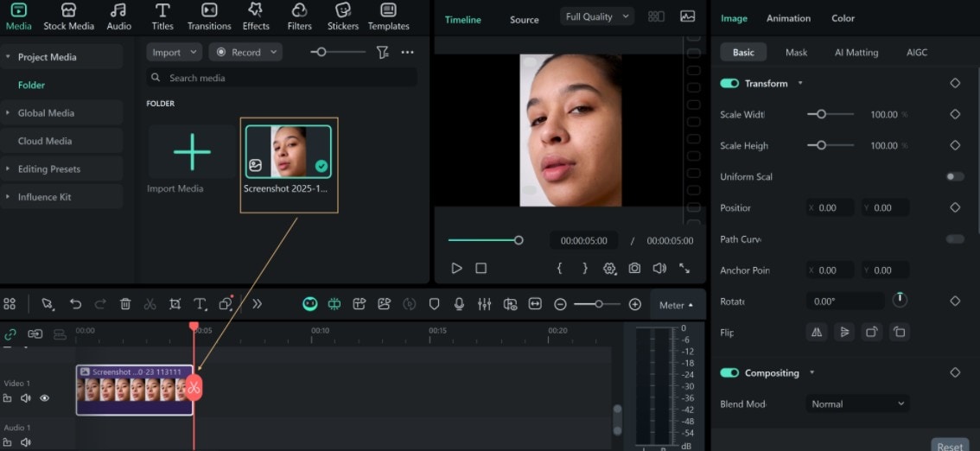980x451 pixels.
Task: Open the Meter panel dropdown
Action: point(677,305)
